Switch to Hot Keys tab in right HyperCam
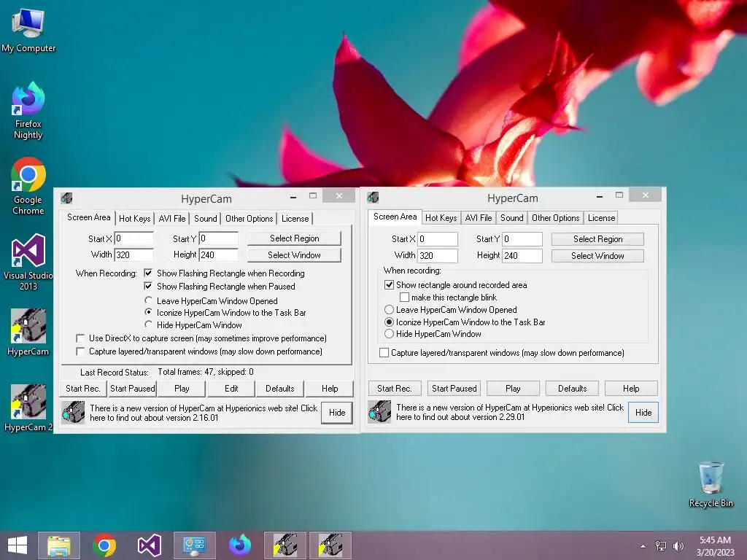The width and height of the screenshot is (747, 560). tap(441, 217)
